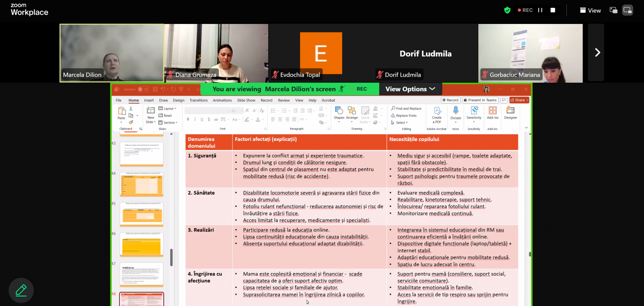Click the Shapes icon in Drawing group
The image size is (644, 306).
[339, 111]
